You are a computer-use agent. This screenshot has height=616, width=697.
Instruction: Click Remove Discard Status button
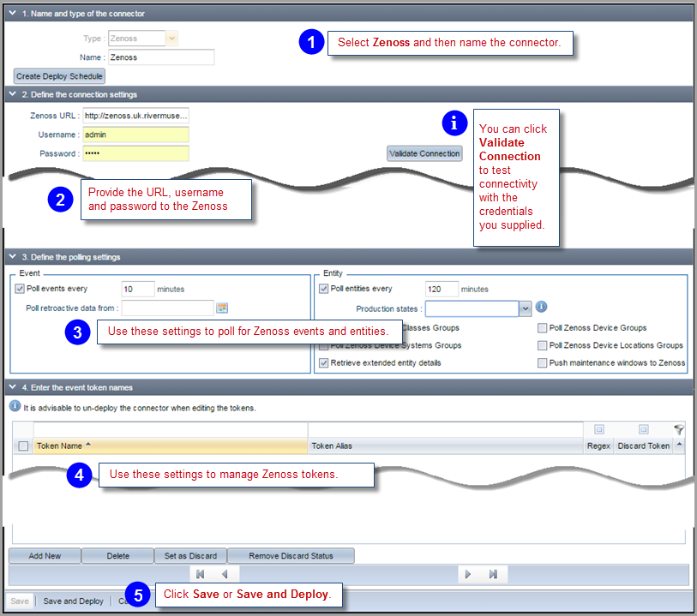[x=291, y=555]
